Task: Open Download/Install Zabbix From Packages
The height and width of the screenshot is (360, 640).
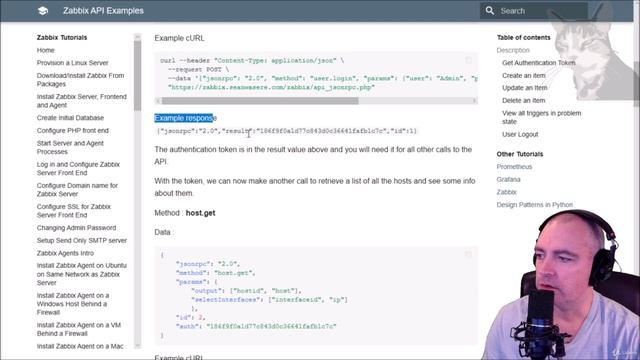Action: tap(80, 80)
